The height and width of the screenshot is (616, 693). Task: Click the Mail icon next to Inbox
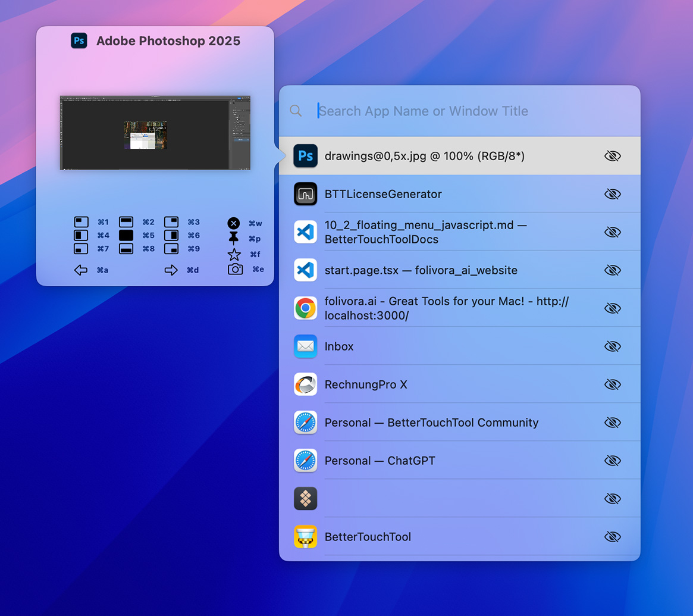305,346
